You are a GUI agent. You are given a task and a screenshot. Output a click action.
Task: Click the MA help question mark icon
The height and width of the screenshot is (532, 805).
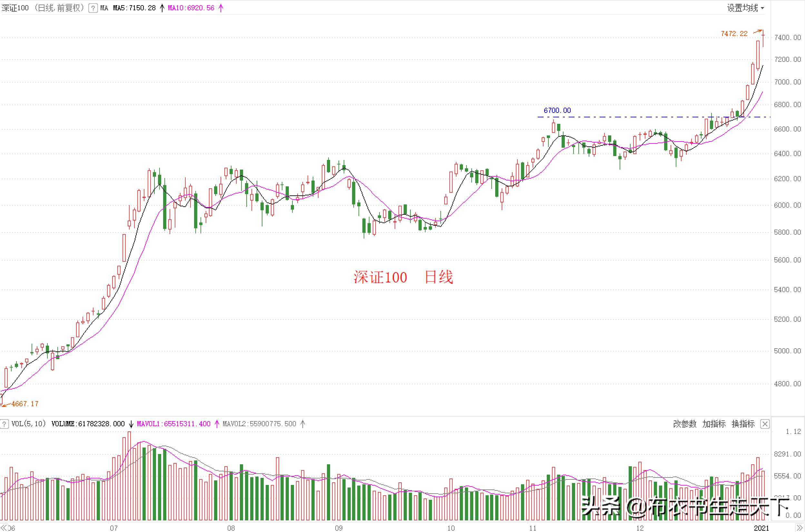click(x=93, y=8)
